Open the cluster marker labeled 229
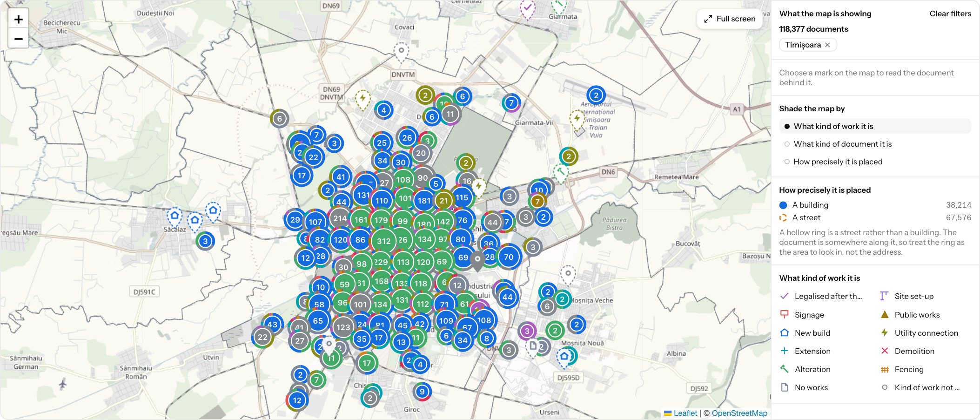This screenshot has height=420, width=980. point(381,262)
